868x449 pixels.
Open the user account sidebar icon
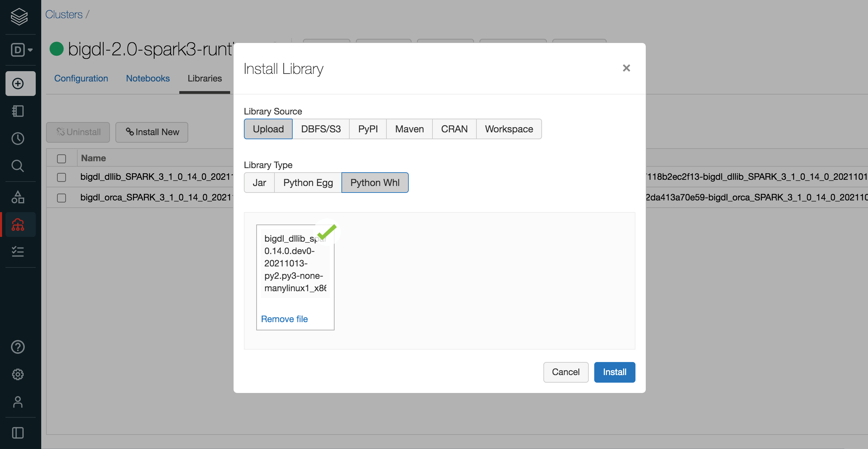tap(18, 402)
